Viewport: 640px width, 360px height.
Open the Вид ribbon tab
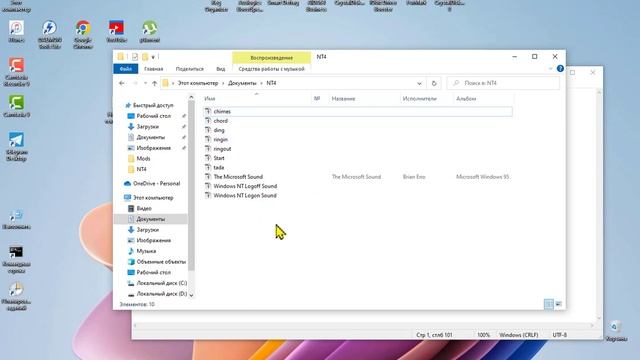(x=220, y=69)
